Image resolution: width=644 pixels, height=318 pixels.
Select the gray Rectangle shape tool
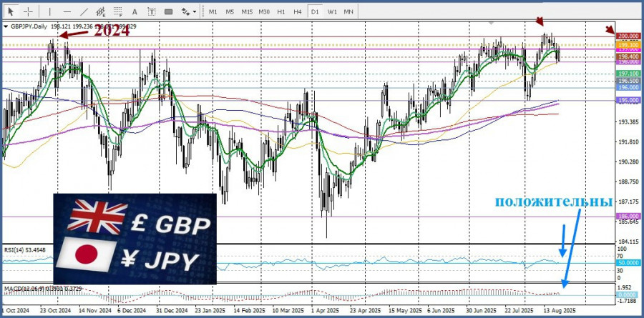click(x=168, y=11)
